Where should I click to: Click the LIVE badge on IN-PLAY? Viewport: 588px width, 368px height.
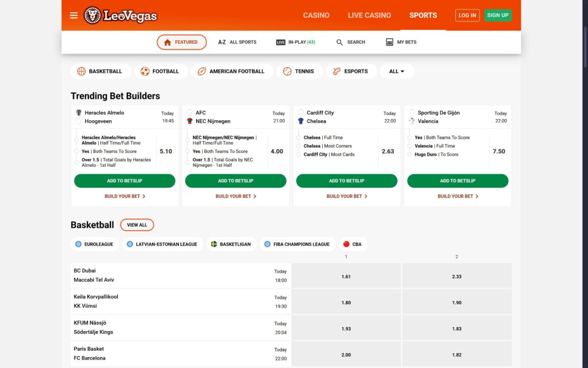pos(280,41)
